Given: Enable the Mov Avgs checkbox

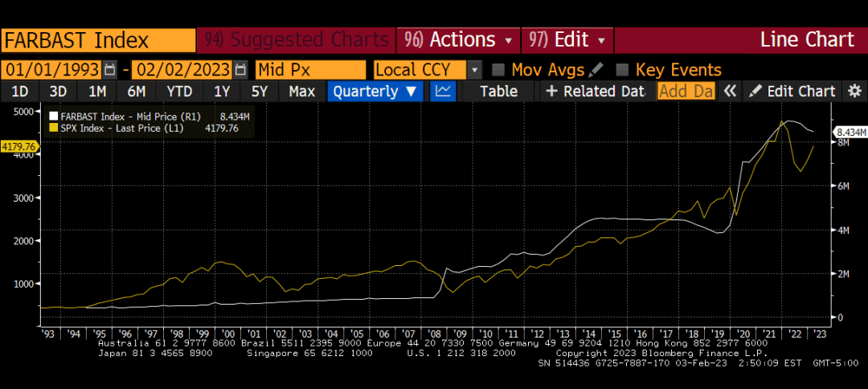Looking at the screenshot, I should 498,70.
